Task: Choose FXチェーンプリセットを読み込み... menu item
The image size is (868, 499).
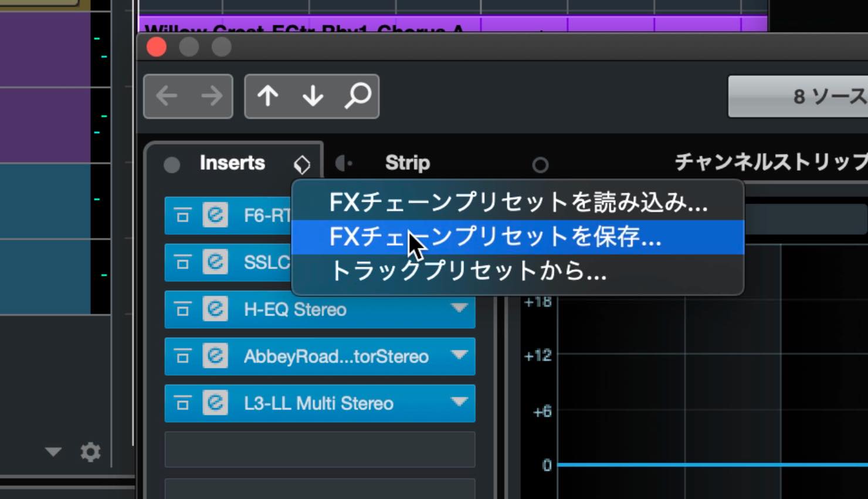Action: pos(518,203)
